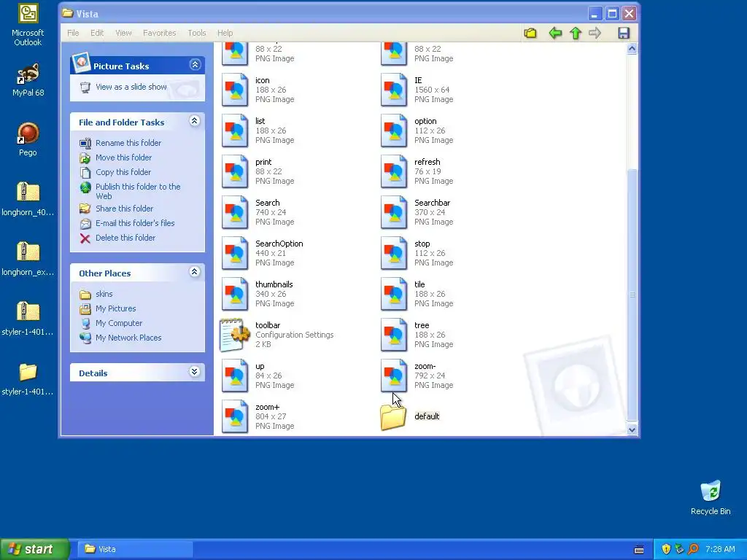Select the Recycle Bin desktop icon
Screen dimensions: 747x560
711,498
